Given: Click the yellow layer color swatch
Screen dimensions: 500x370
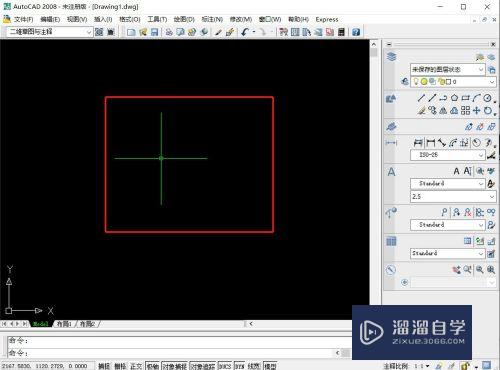Looking at the screenshot, I should (424, 81).
